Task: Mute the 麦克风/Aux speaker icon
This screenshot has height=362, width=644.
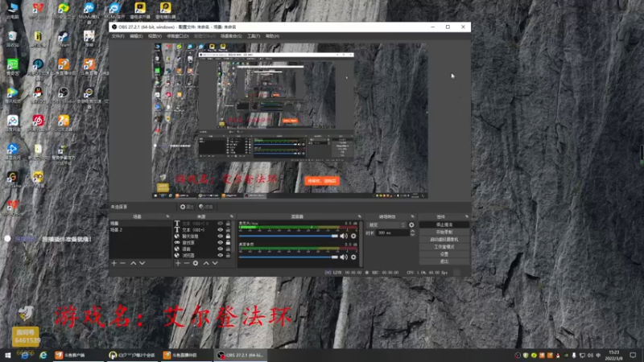Action: 344,236
